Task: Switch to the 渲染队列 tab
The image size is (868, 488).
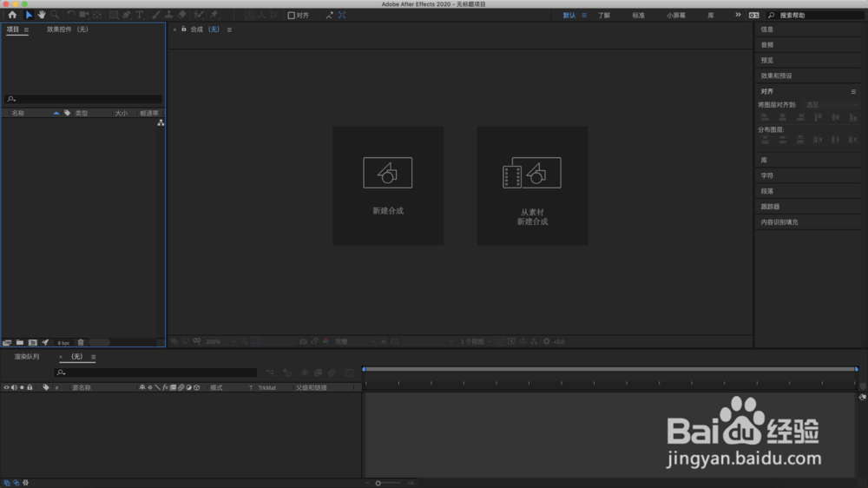Action: tap(27, 357)
